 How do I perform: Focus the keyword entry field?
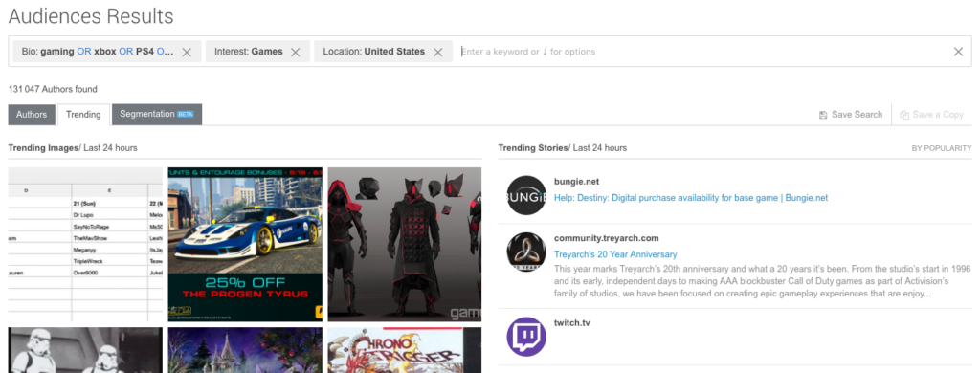703,52
